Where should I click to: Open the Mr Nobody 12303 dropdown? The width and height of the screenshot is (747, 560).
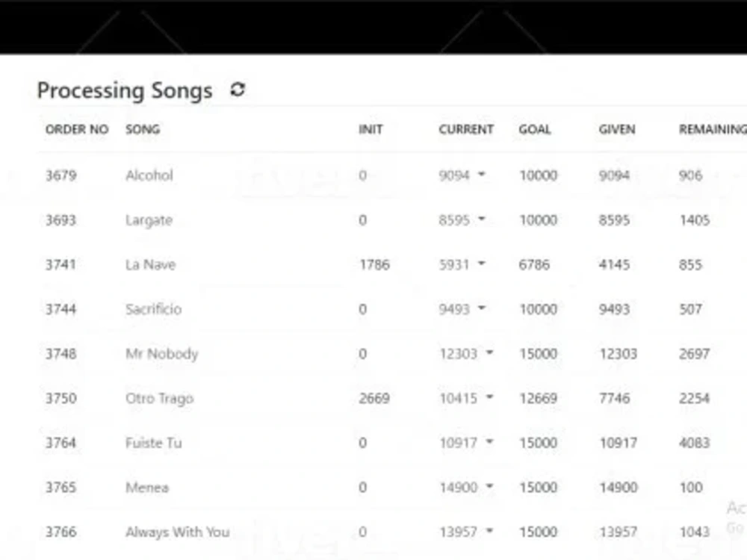[490, 353]
